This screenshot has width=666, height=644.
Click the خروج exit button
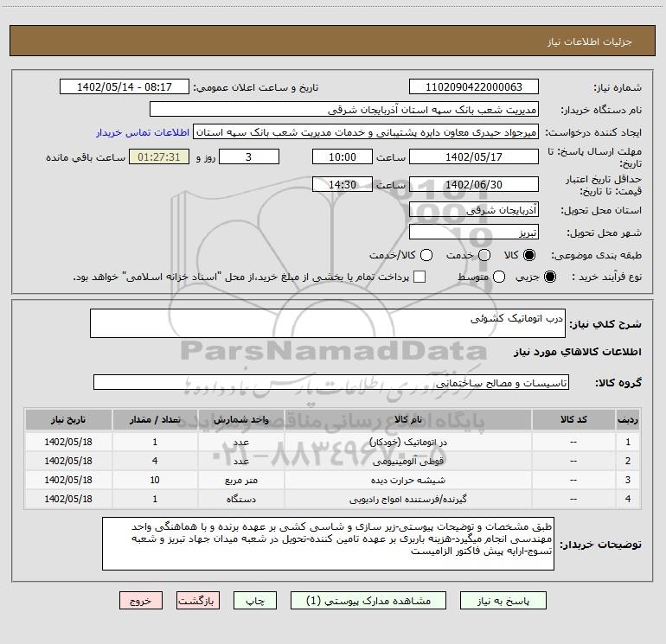coord(141,601)
